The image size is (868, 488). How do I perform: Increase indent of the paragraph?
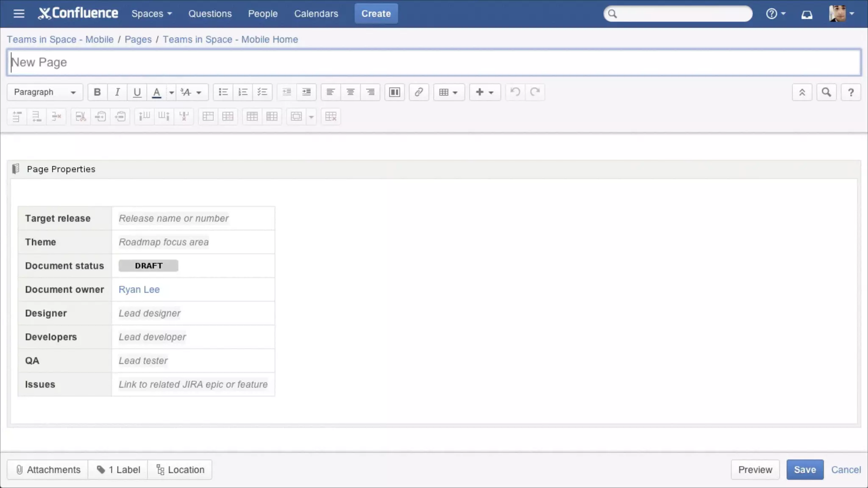click(x=306, y=92)
